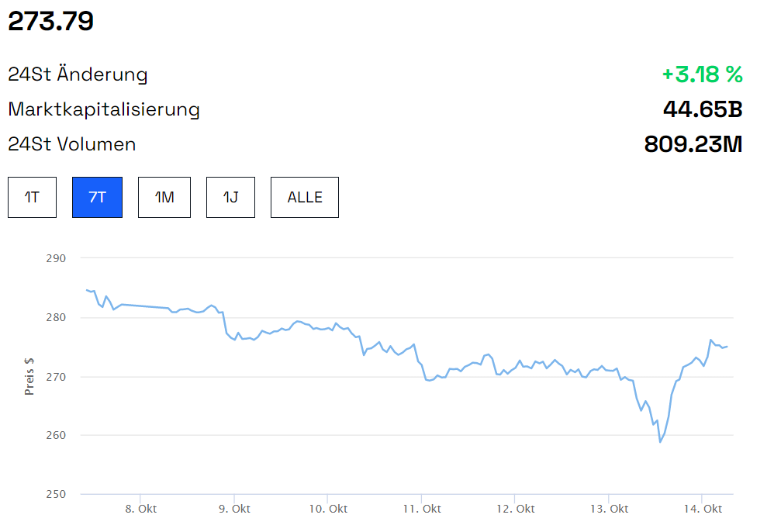
Task: Click the 809.23M volume value
Action: pos(693,144)
